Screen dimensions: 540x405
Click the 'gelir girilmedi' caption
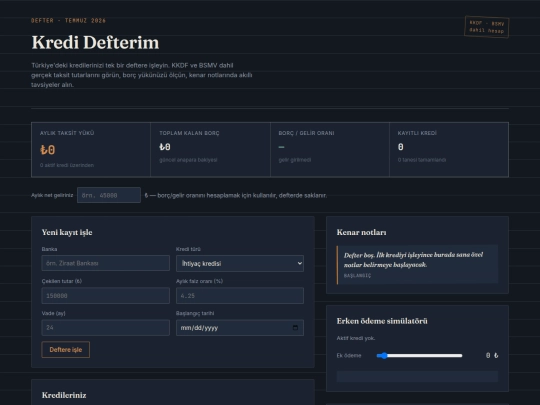[x=295, y=160]
